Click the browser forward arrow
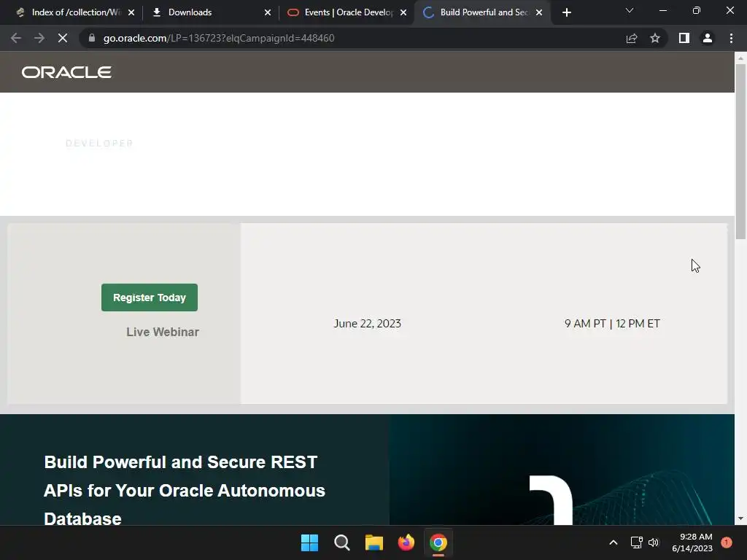 (x=39, y=38)
